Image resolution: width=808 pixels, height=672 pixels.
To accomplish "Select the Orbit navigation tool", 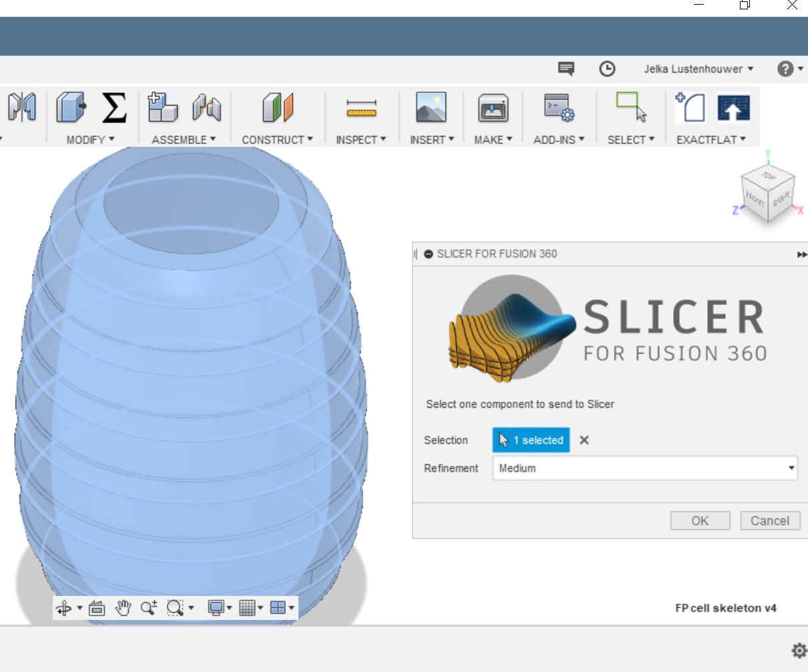I will pos(63,608).
